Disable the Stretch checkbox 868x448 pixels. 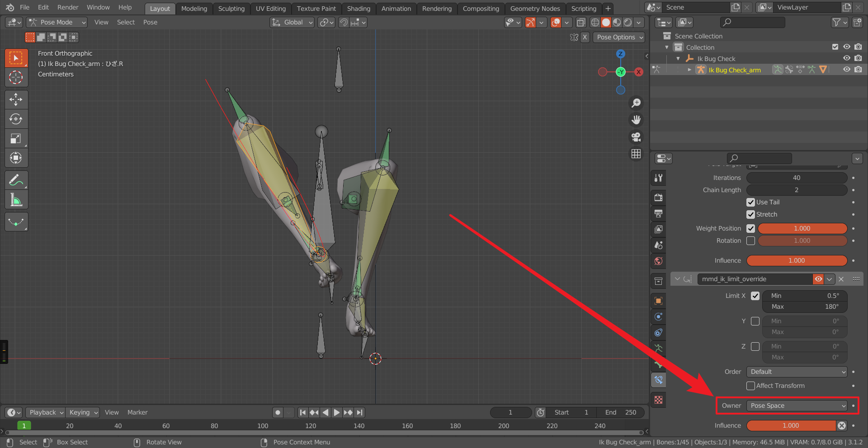click(750, 214)
